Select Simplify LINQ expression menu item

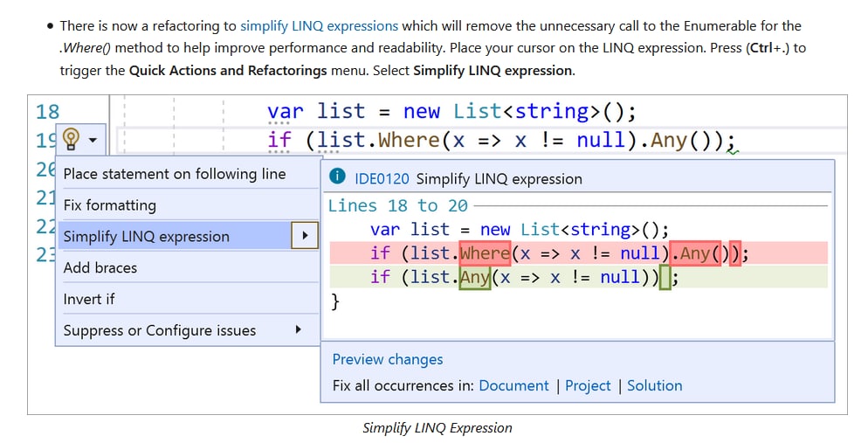[x=175, y=236]
